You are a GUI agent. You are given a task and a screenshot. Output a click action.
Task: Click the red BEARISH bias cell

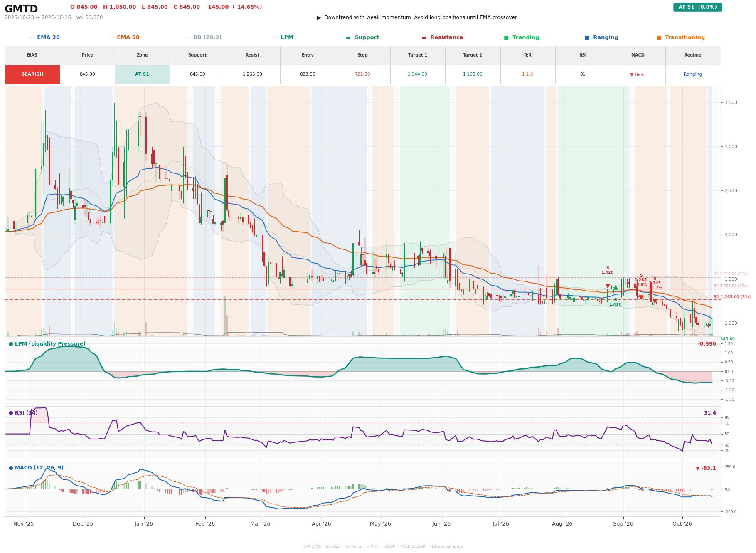[32, 74]
